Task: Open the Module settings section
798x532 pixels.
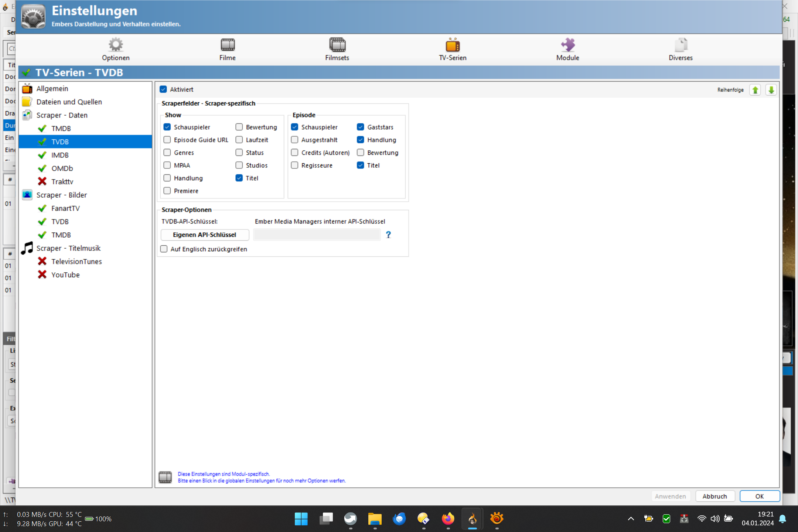Action: [568, 49]
